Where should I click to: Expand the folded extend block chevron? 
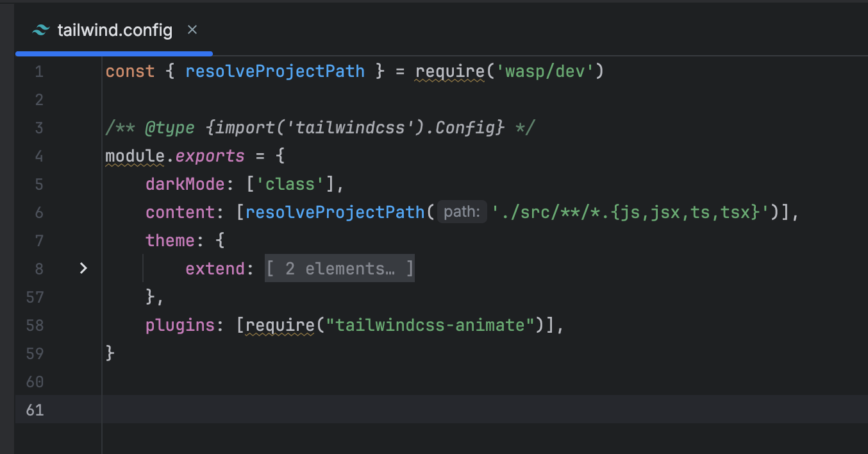click(x=83, y=268)
